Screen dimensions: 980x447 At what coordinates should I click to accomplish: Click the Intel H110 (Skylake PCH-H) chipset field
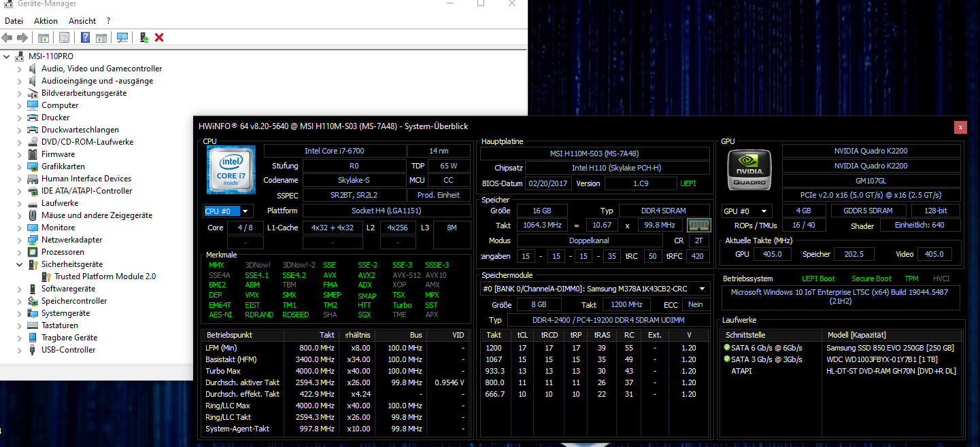[617, 168]
